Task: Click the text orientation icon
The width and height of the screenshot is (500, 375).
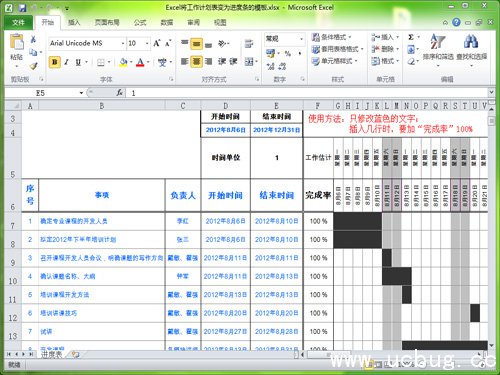Action: (222, 43)
